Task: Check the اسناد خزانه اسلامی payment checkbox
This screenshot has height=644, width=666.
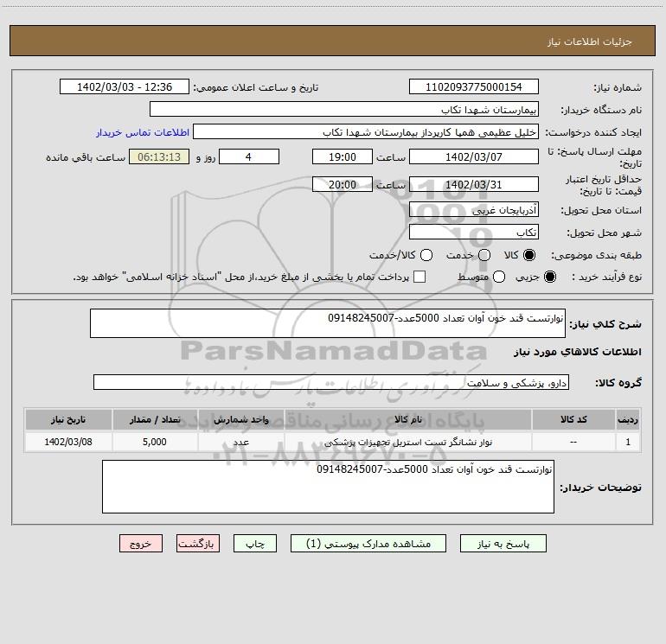Action: (x=419, y=277)
